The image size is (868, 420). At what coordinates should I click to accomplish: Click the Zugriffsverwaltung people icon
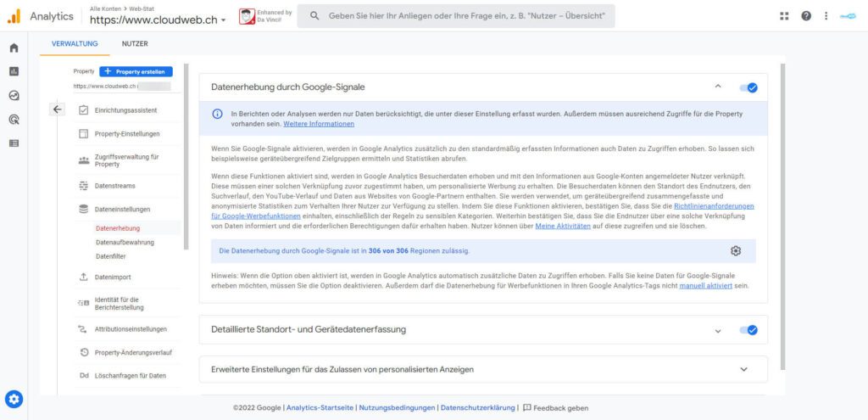tap(84, 160)
